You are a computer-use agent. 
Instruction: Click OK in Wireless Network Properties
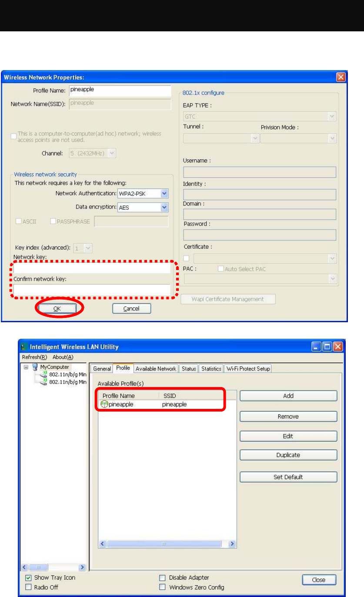pyautogui.click(x=57, y=308)
